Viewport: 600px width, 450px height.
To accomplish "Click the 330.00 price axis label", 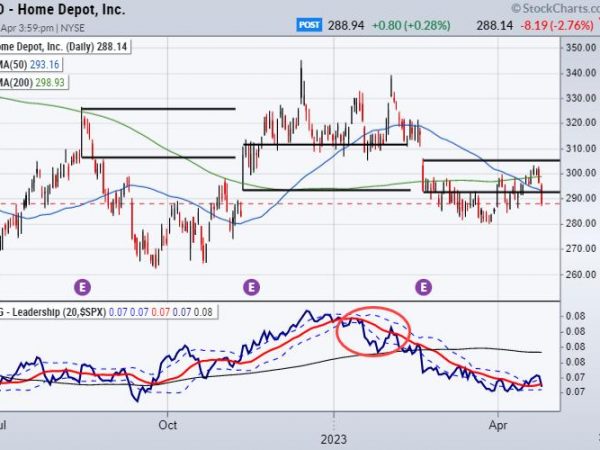I will [x=581, y=98].
